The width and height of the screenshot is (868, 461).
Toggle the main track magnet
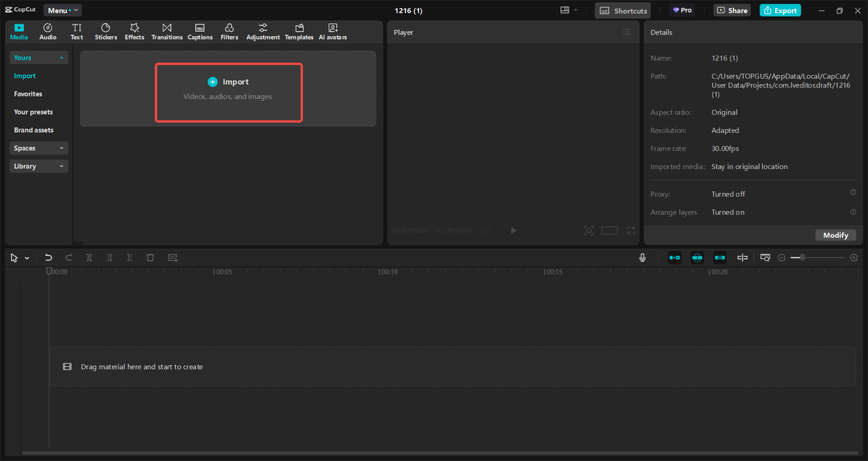[675, 258]
